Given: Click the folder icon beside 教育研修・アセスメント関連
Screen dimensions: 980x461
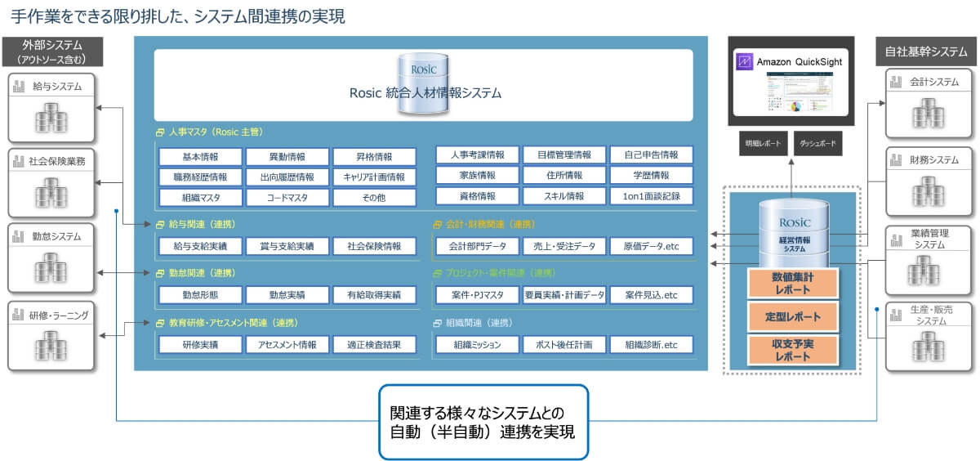Looking at the screenshot, I should tap(160, 323).
